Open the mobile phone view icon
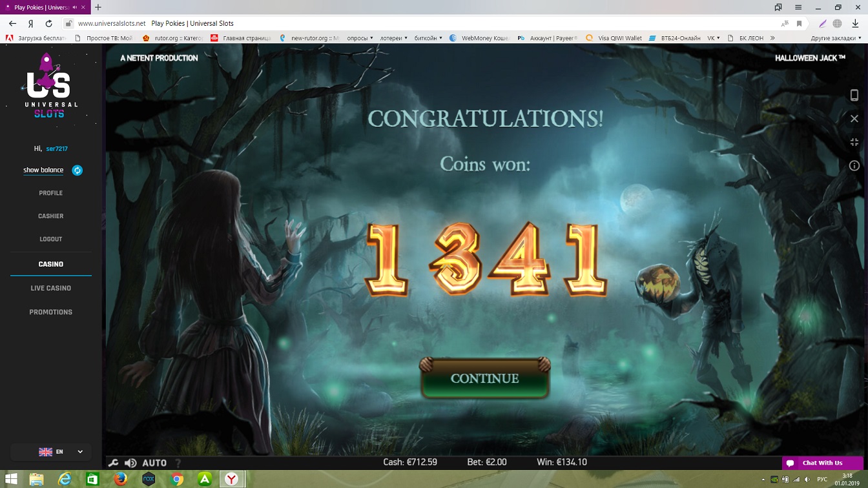The width and height of the screenshot is (868, 488). click(x=854, y=96)
